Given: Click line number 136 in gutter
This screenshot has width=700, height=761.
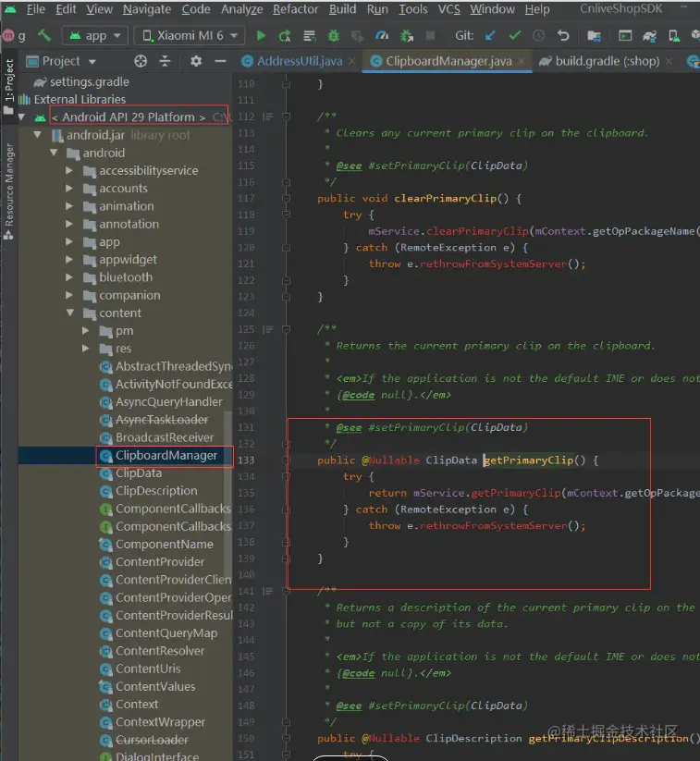Looking at the screenshot, I should tap(246, 509).
